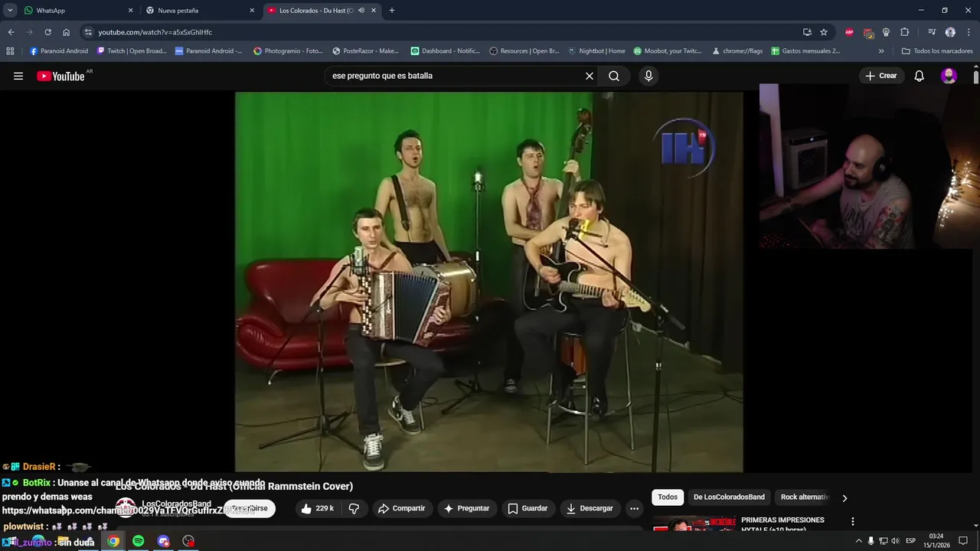The image size is (980, 551).
Task: Open the Chrome profile avatar
Action: 950,32
